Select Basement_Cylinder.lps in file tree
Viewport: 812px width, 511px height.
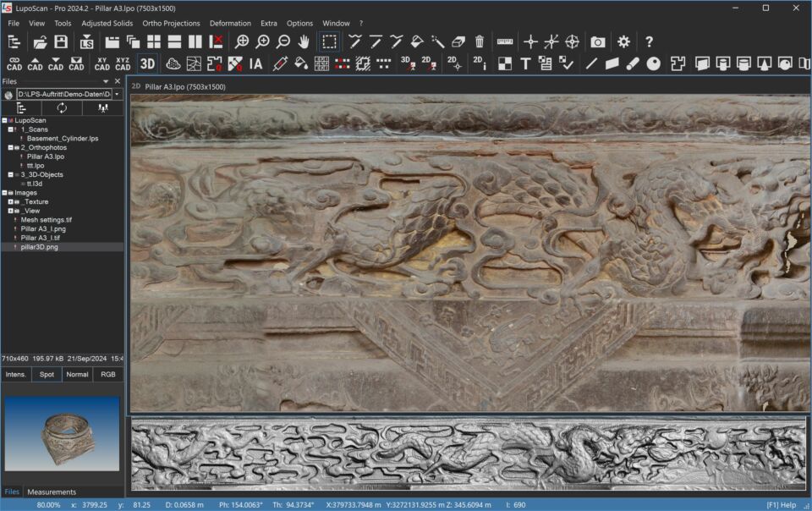[62, 138]
